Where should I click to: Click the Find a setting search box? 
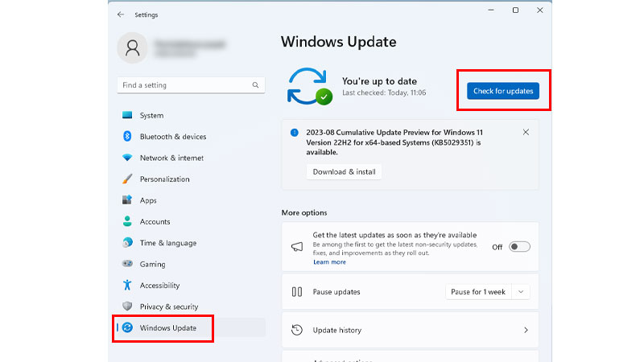(x=191, y=85)
